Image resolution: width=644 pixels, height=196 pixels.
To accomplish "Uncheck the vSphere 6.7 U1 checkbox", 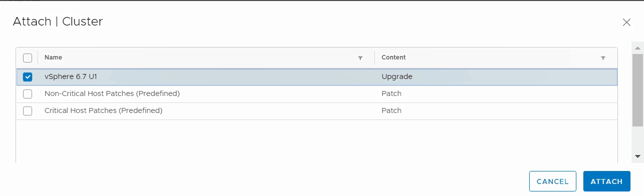I will coord(28,77).
